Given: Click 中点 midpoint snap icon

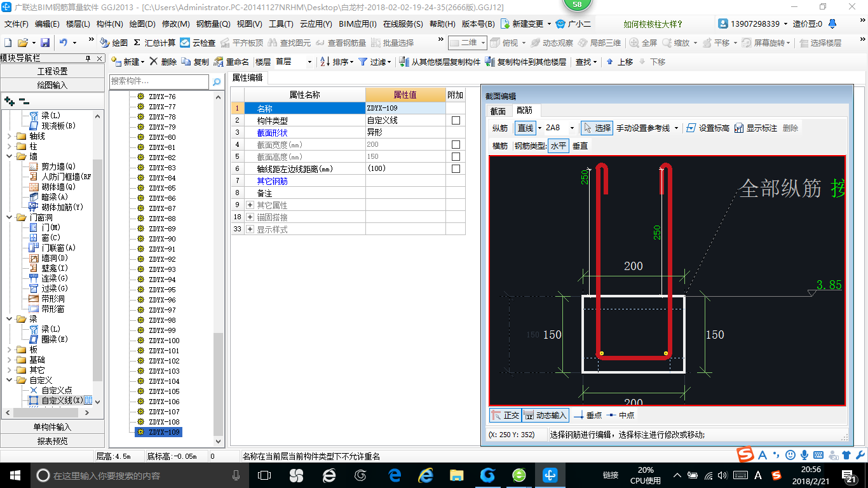Looking at the screenshot, I should tap(620, 415).
